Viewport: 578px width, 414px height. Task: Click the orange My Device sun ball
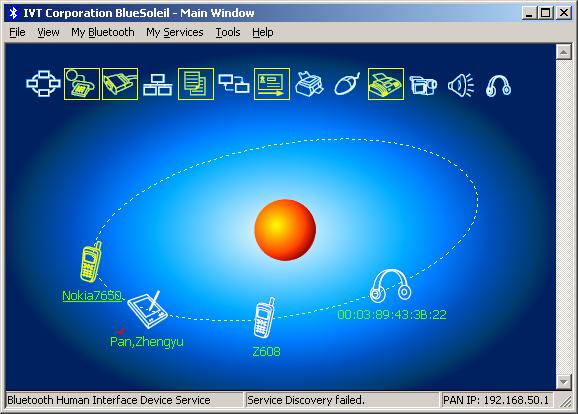tap(285, 230)
